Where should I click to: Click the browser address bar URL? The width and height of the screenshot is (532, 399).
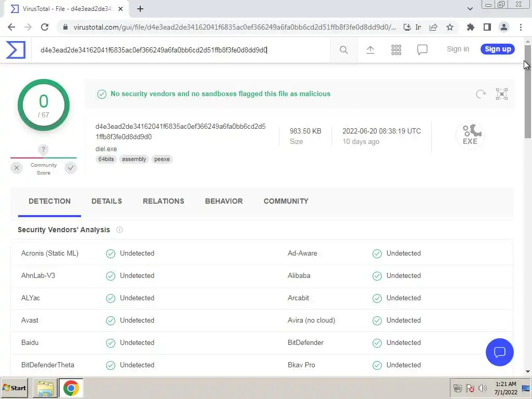click(234, 27)
